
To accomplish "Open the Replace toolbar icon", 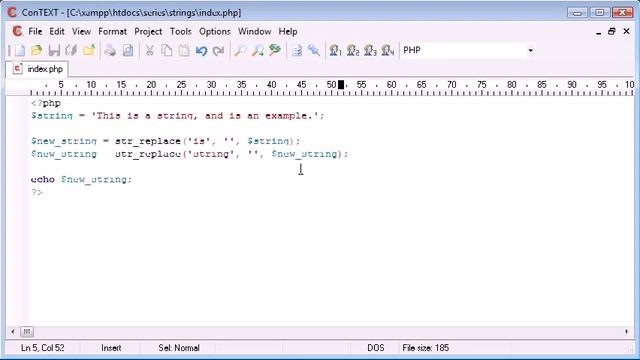I will pyautogui.click(x=275, y=51).
